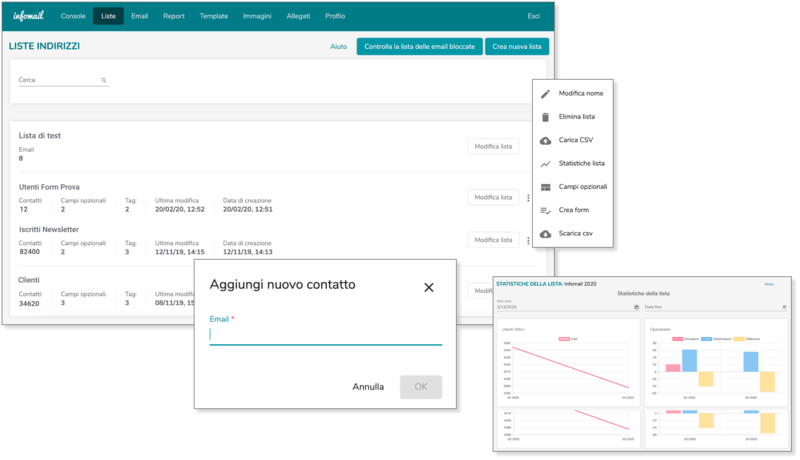Toggle pink Attivazioni legend swatch in Operazioni
The width and height of the screenshot is (800, 460).
pyautogui.click(x=678, y=339)
